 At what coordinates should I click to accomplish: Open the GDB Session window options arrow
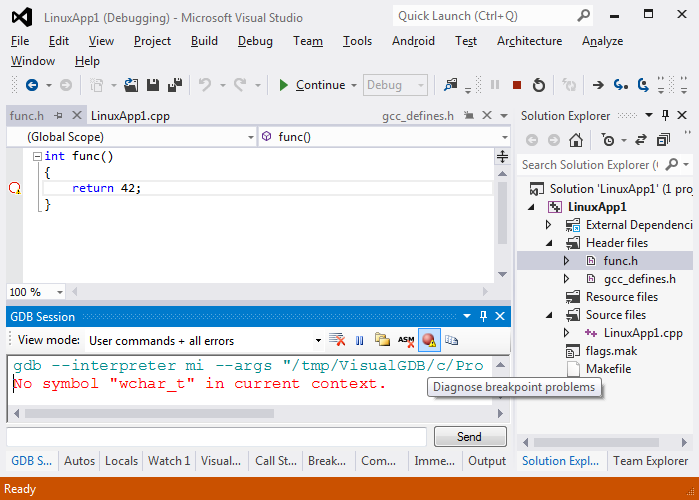467,316
